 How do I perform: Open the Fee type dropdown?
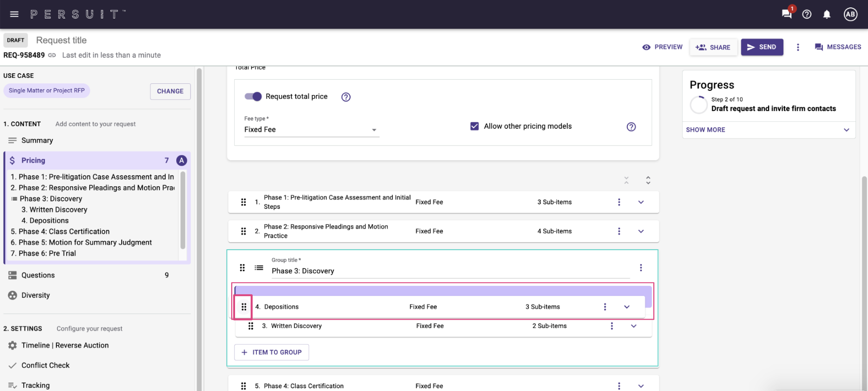click(x=311, y=129)
